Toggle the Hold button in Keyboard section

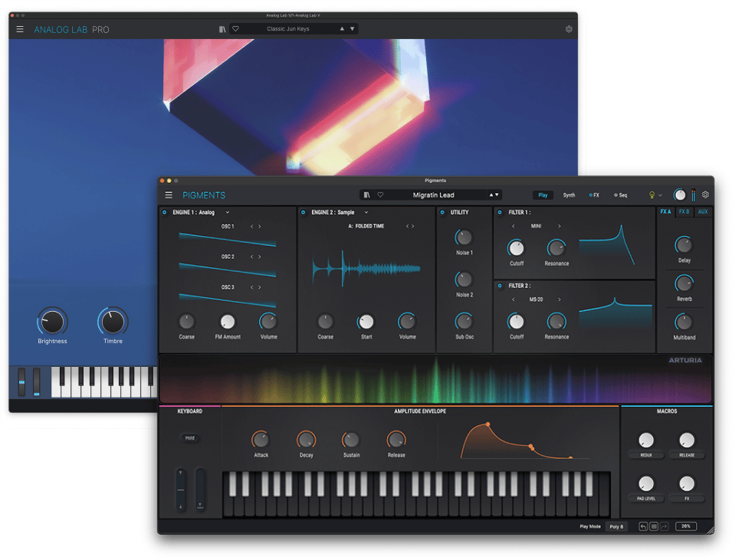point(189,438)
